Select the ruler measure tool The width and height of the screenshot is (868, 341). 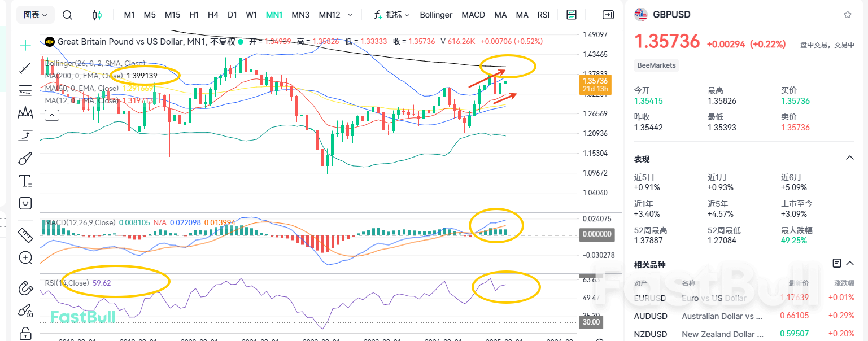(25, 235)
